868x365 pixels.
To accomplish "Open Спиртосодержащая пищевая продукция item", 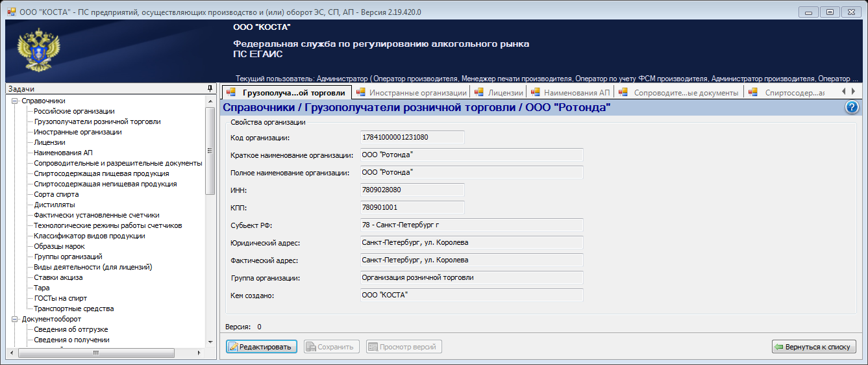I will (101, 174).
